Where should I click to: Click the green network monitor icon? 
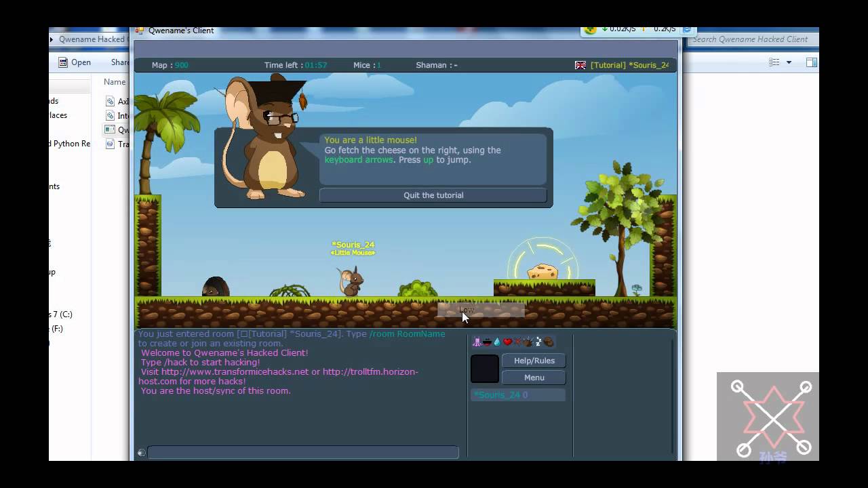(x=590, y=30)
